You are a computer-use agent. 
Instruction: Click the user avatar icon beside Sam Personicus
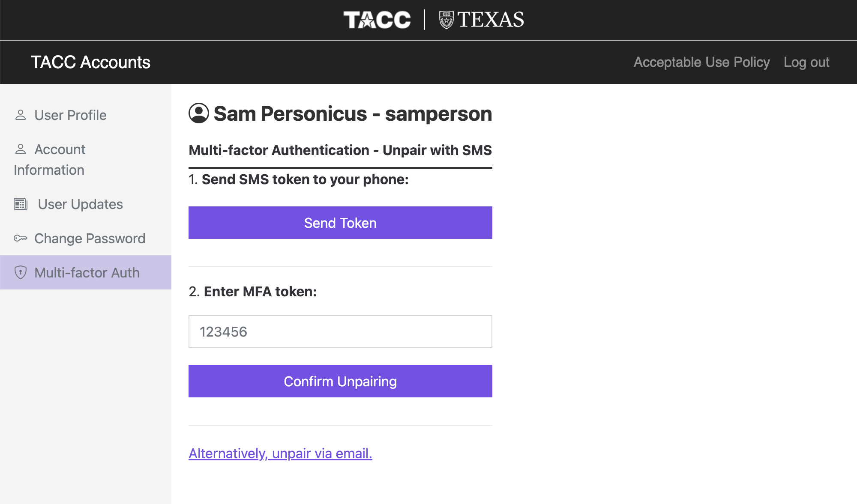point(199,113)
